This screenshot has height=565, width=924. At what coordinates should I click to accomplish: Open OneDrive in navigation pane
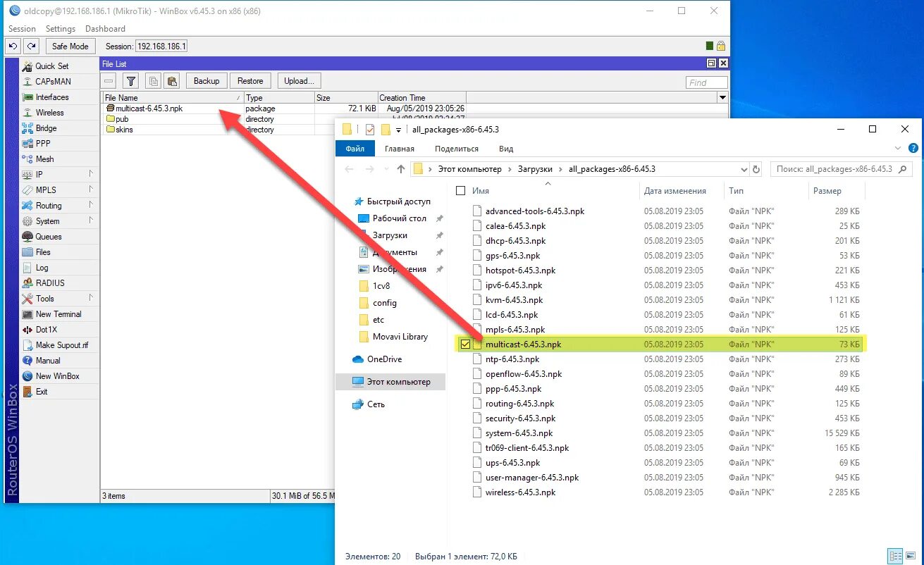(x=384, y=359)
